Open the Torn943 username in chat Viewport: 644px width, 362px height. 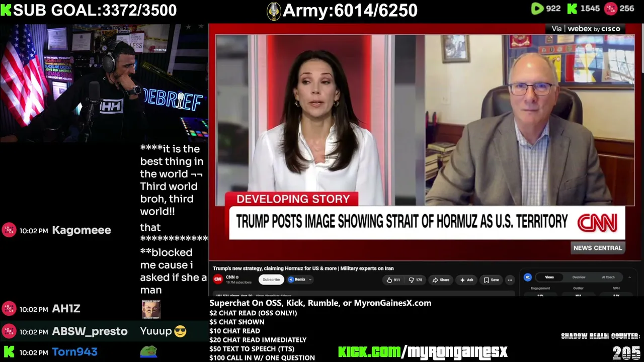click(x=75, y=352)
